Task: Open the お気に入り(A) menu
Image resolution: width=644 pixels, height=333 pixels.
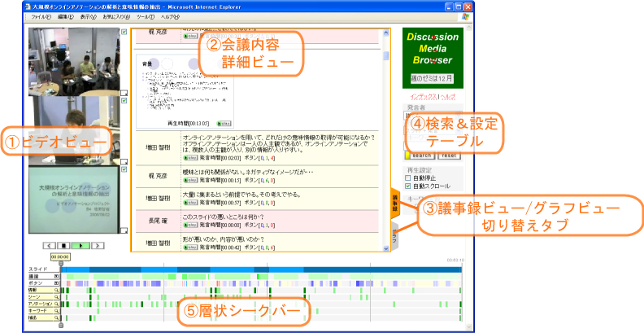Action: point(116,17)
